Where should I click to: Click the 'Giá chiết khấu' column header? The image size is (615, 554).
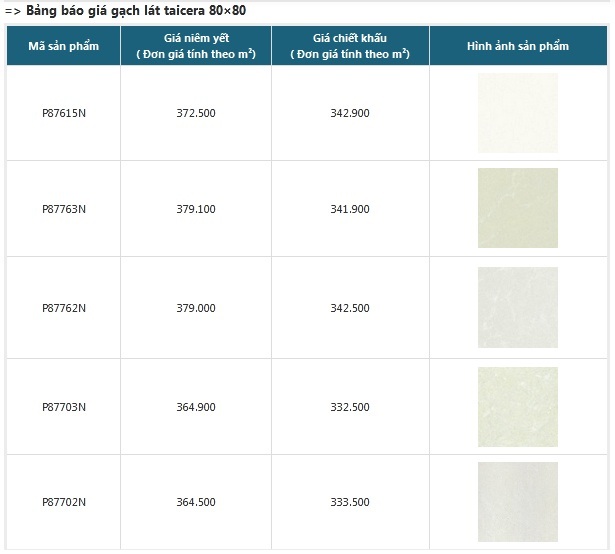click(x=350, y=46)
